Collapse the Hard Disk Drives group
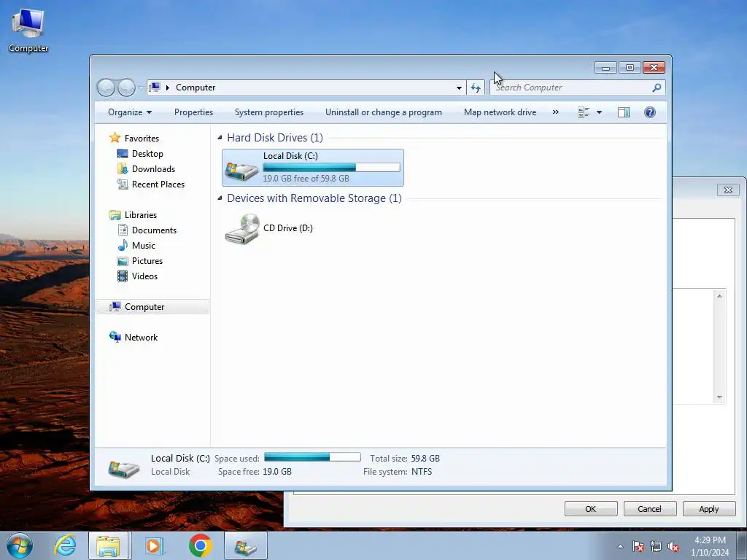 pyautogui.click(x=220, y=138)
